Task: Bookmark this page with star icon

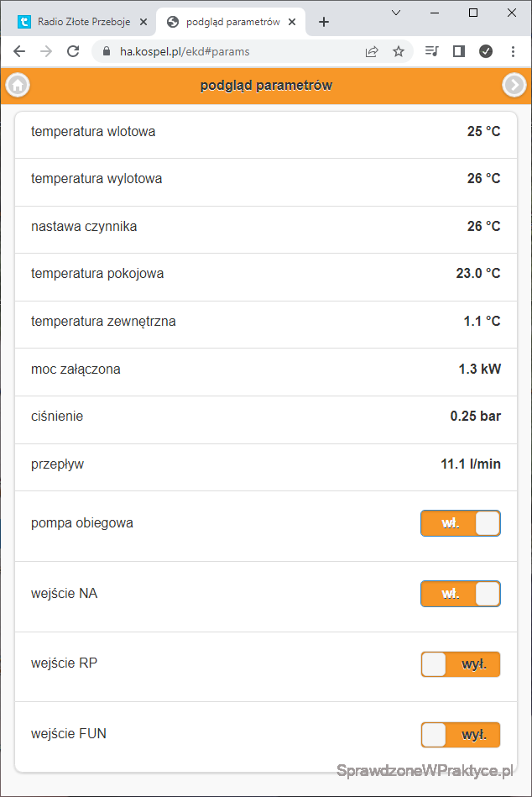Action: click(399, 51)
